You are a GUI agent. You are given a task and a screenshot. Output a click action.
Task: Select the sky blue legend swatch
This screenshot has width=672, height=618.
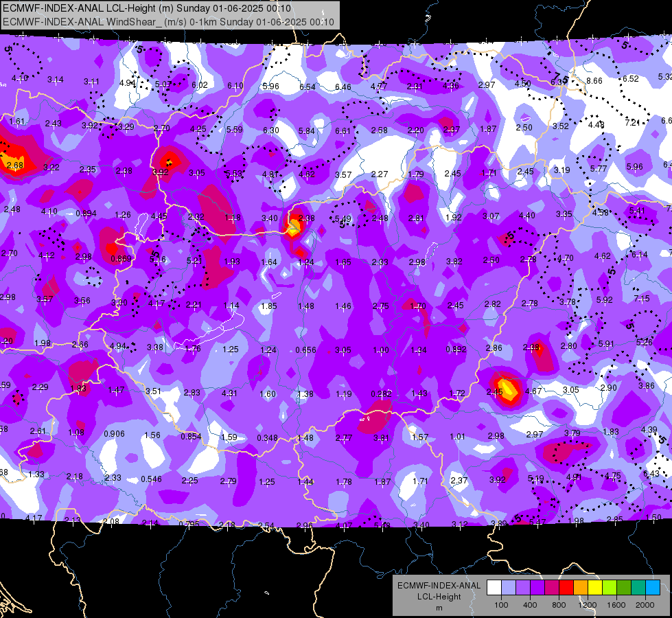[x=653, y=587]
